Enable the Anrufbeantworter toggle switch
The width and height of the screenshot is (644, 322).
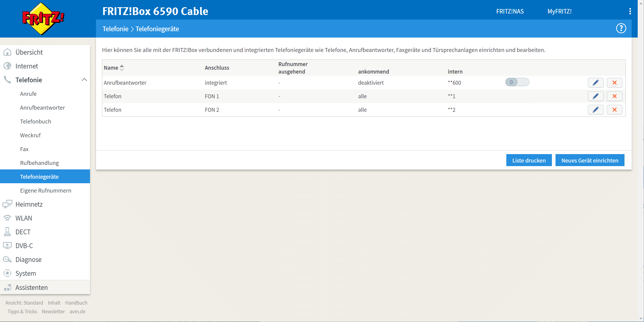pos(517,82)
